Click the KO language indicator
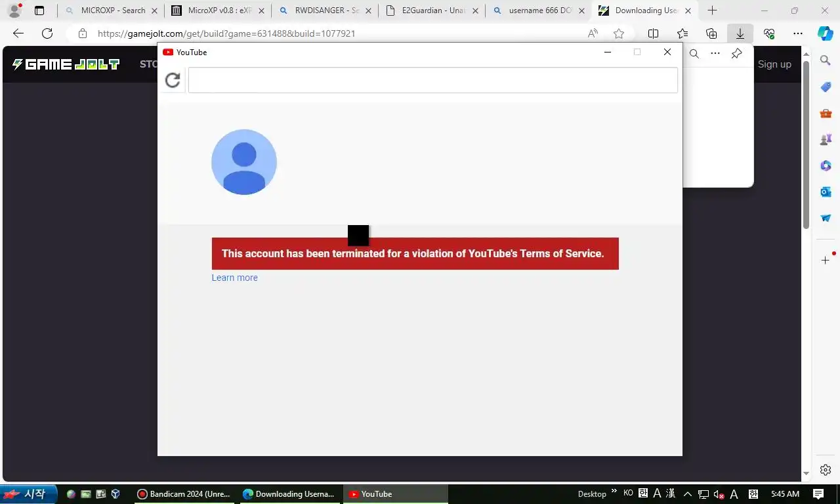Viewport: 840px width, 504px height. tap(629, 493)
